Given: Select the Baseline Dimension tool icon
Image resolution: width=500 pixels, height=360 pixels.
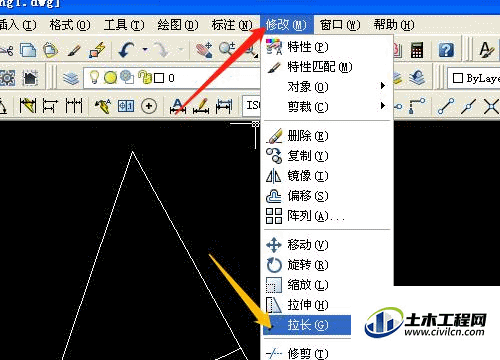Looking at the screenshot, I should (50, 106).
